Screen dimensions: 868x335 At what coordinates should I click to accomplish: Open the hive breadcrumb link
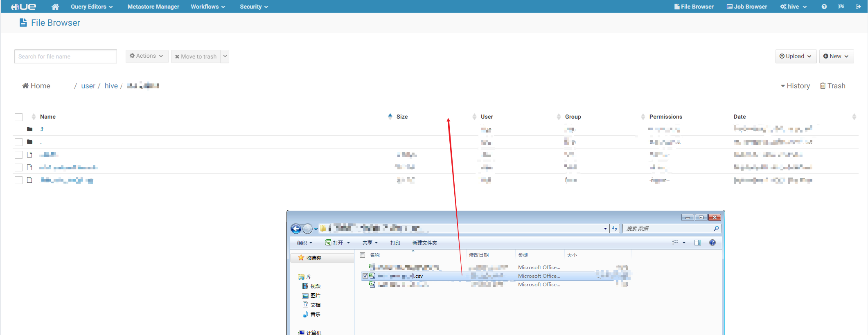click(111, 86)
